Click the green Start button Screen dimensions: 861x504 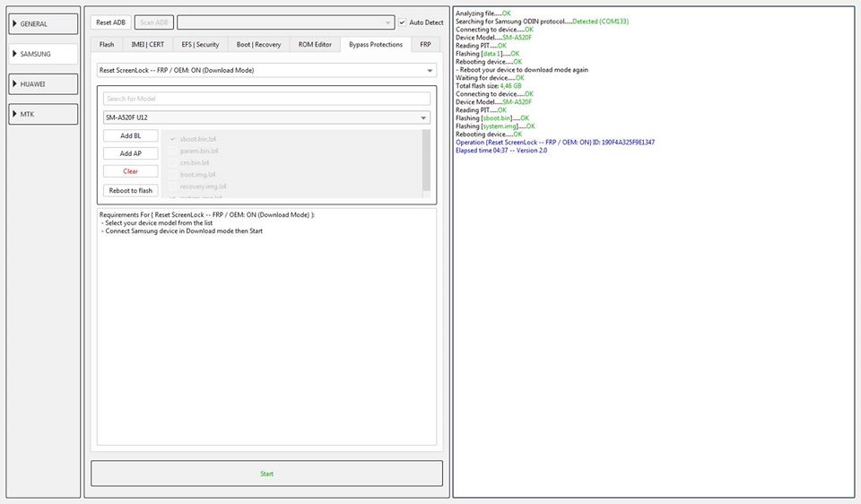click(267, 474)
